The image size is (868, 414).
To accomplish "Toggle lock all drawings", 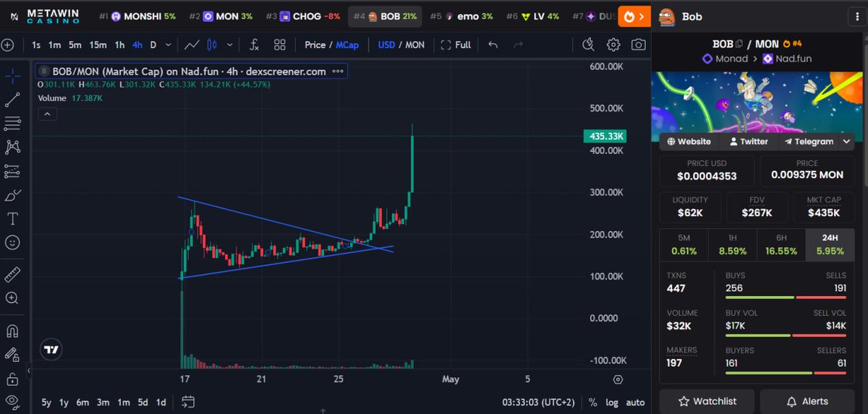I will tap(12, 379).
